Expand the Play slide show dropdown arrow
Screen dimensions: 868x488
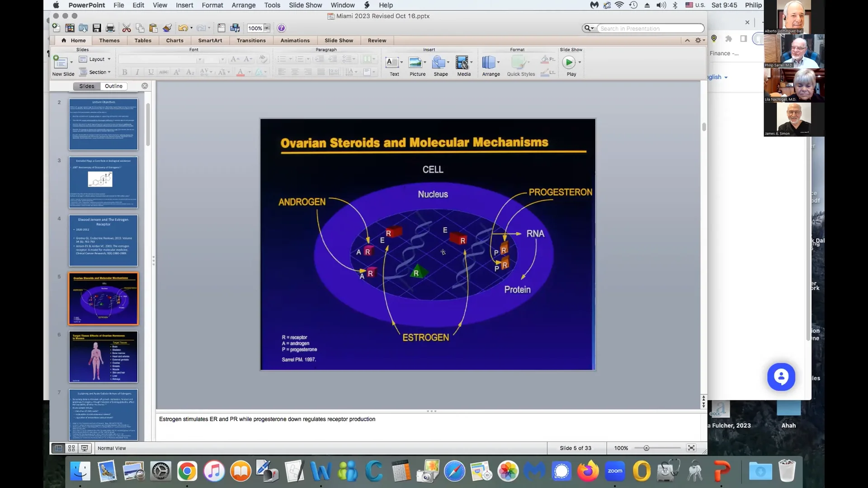[x=580, y=62]
